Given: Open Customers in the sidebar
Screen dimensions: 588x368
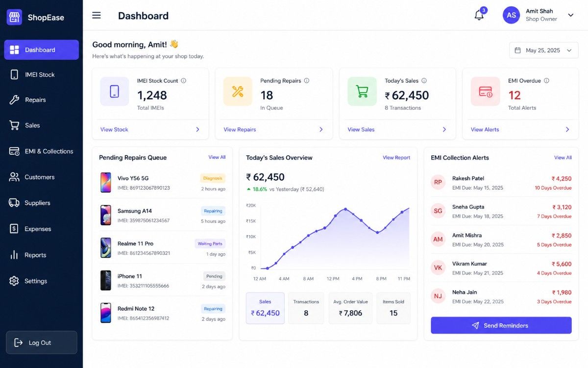Looking at the screenshot, I should (x=42, y=177).
